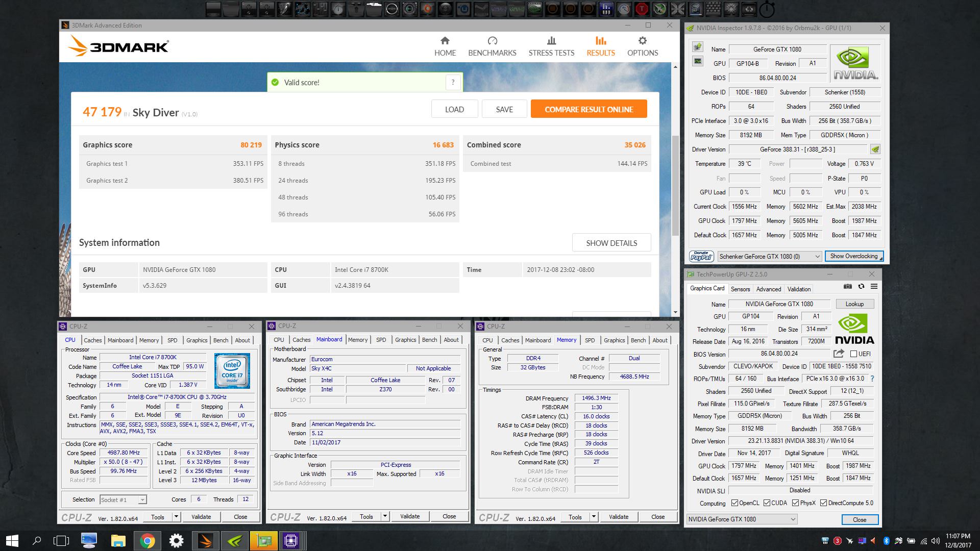980x551 pixels.
Task: Click the red T icon in the top dock
Action: [x=642, y=8]
